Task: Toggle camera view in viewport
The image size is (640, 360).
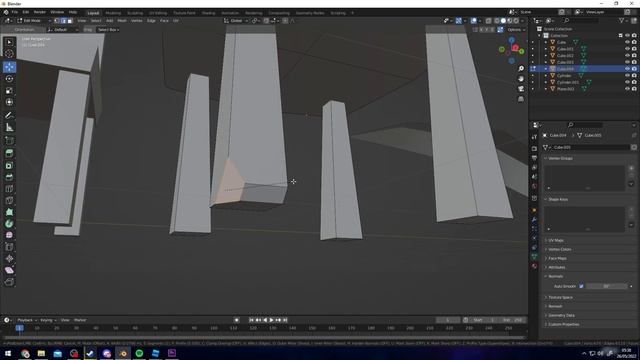Action: pyautogui.click(x=521, y=89)
